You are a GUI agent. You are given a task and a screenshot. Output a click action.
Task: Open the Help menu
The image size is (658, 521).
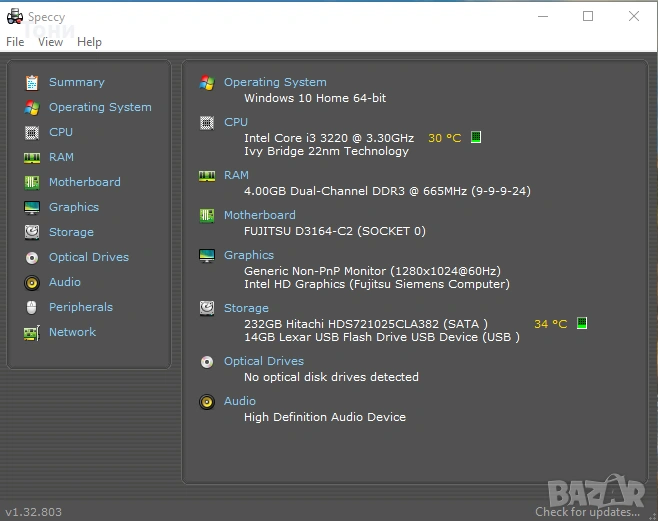point(89,42)
